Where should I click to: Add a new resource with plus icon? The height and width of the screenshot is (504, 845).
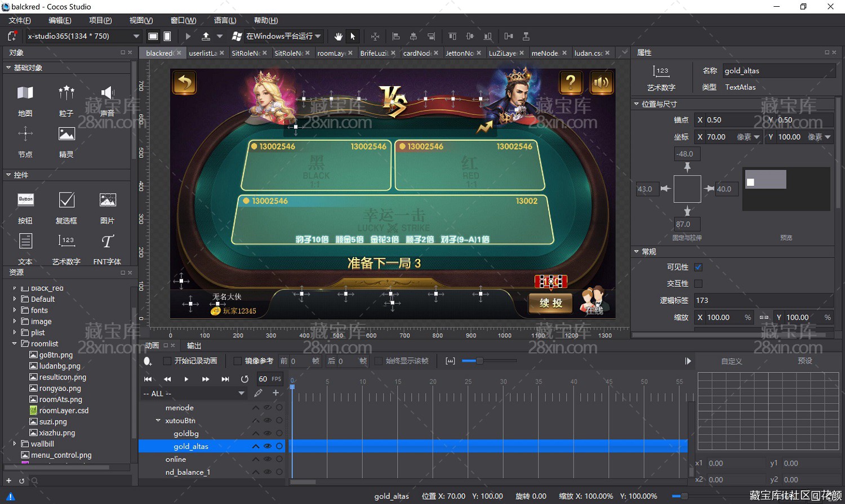click(x=8, y=480)
